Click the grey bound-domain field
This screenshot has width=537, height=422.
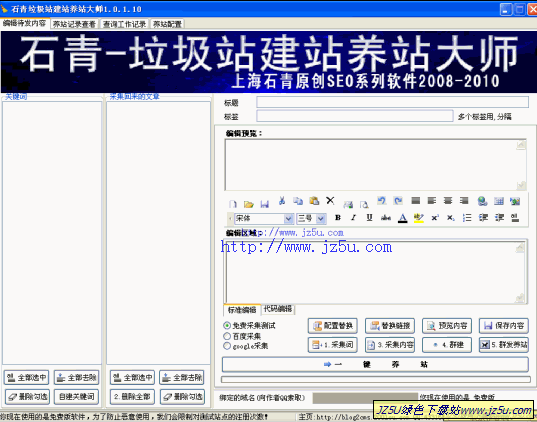[365, 398]
